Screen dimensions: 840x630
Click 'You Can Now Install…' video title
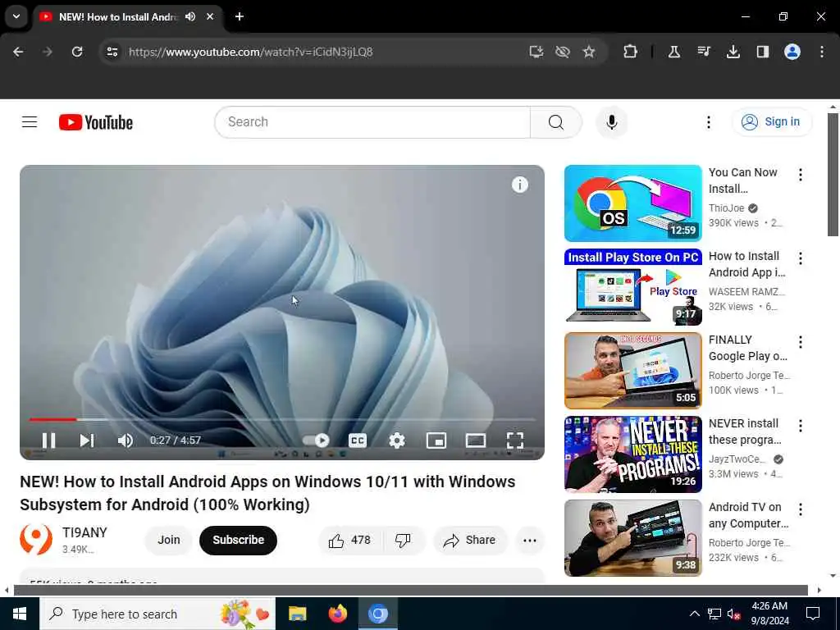(743, 180)
